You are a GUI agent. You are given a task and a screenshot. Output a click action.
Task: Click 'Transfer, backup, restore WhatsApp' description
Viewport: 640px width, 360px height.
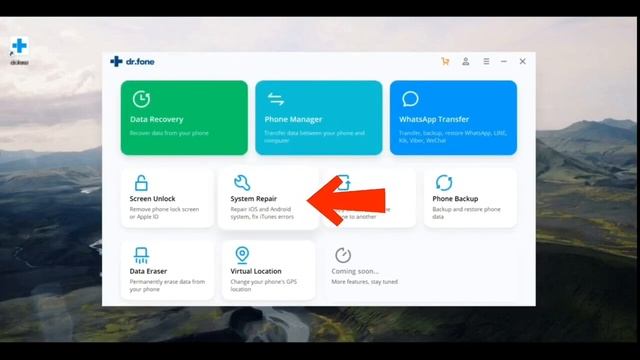tap(453, 137)
